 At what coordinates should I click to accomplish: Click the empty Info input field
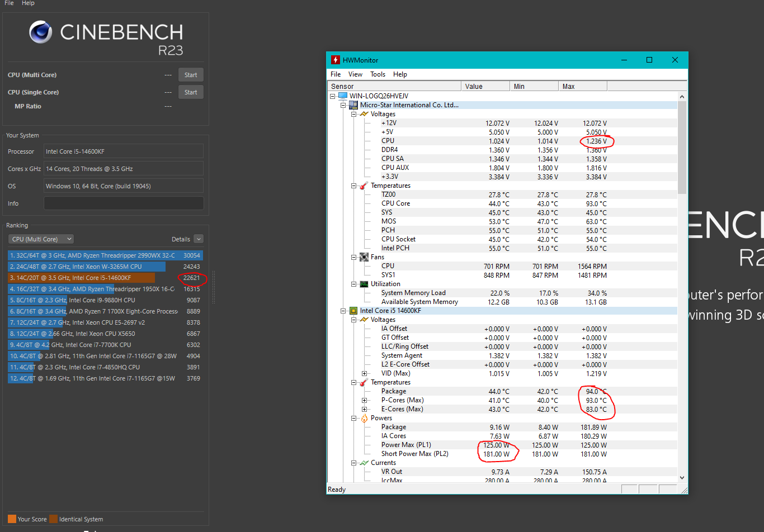tap(124, 203)
